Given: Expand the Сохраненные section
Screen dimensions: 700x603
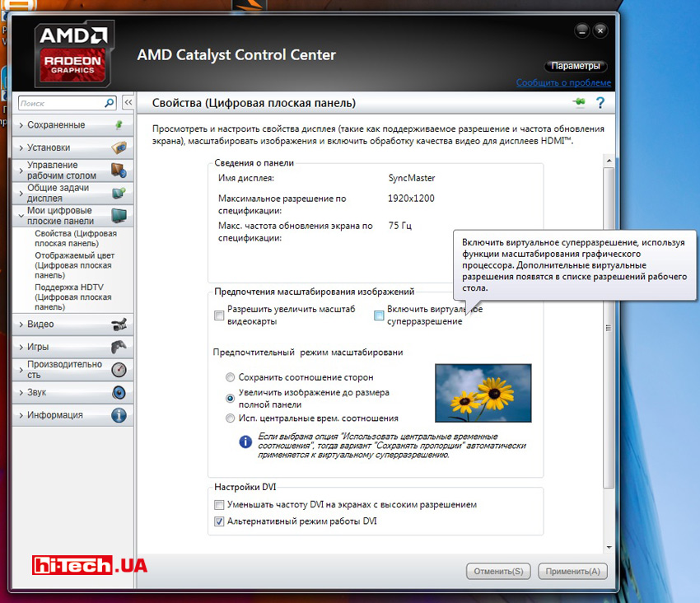Looking at the screenshot, I should pyautogui.click(x=56, y=125).
